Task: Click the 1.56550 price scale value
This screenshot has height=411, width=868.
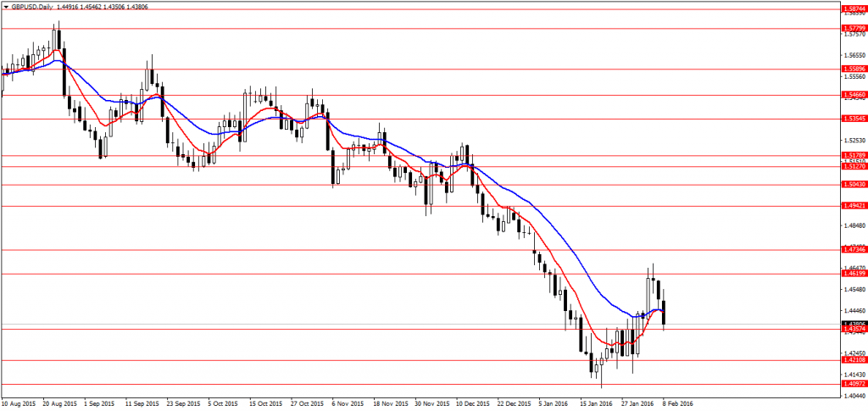Action: [854, 55]
